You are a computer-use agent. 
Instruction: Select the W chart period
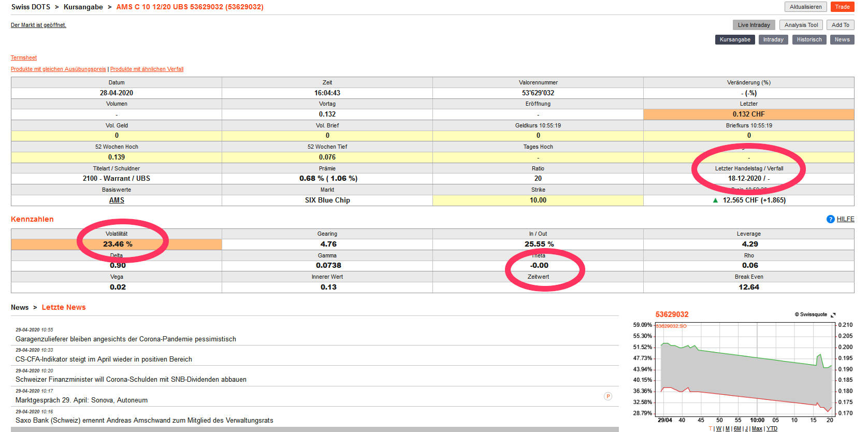click(719, 429)
